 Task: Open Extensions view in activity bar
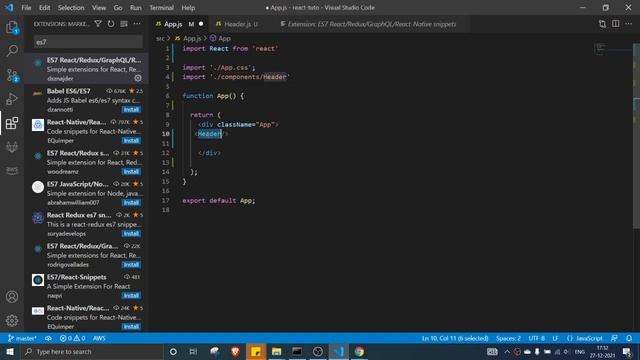(12, 123)
